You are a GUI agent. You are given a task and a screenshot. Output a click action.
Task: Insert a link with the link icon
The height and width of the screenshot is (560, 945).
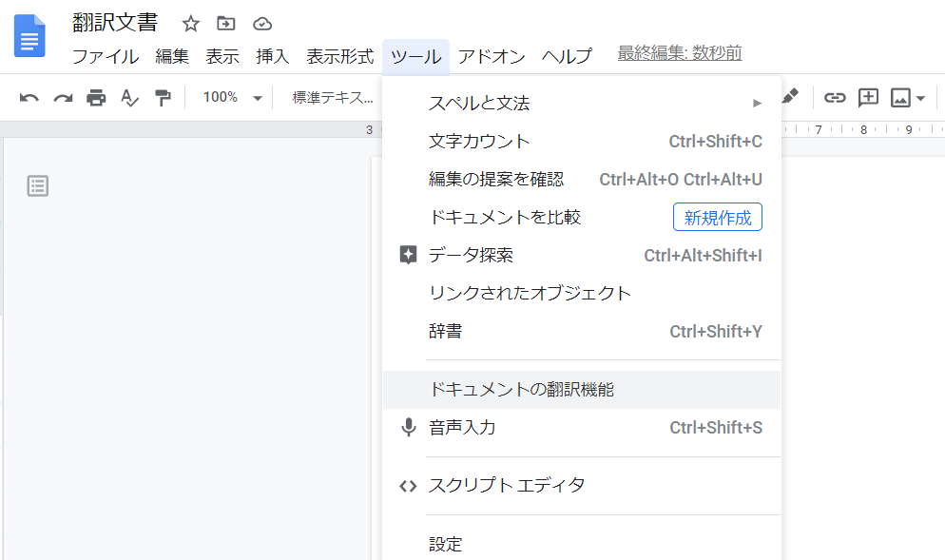tap(835, 98)
